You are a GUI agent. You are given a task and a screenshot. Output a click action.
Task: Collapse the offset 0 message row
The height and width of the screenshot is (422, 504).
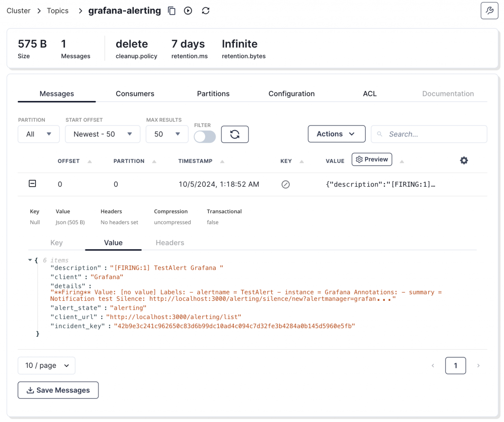tap(32, 184)
